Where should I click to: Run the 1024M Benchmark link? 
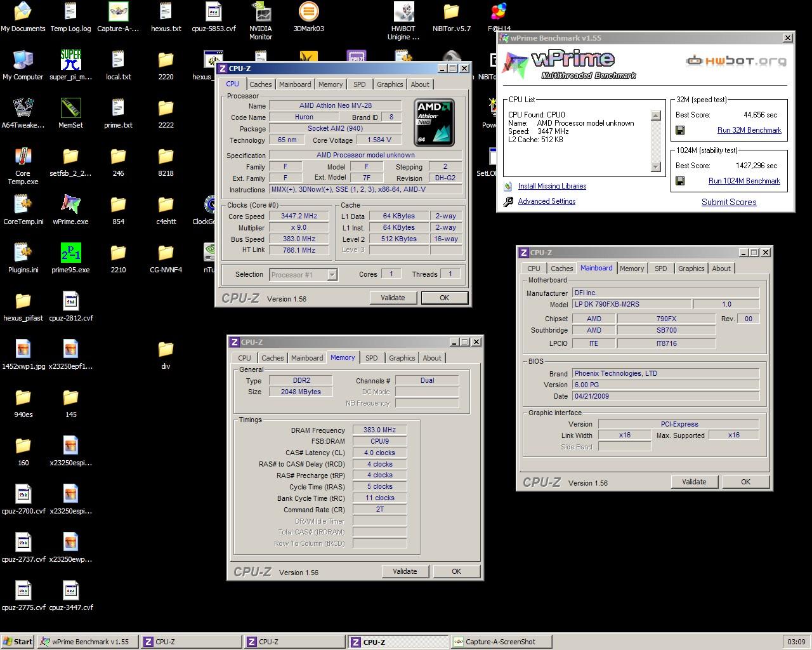click(x=744, y=181)
